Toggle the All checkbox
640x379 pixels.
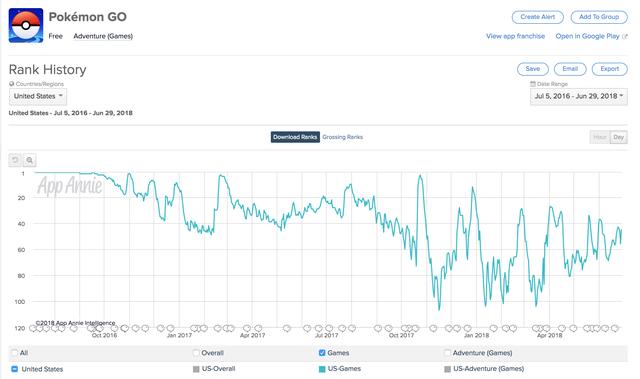click(x=15, y=352)
